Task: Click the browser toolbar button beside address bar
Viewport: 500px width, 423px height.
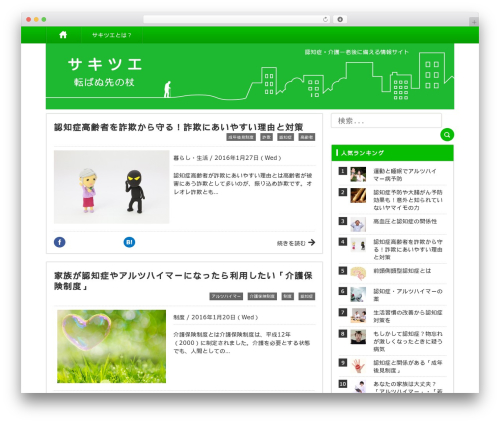Action: [340, 19]
